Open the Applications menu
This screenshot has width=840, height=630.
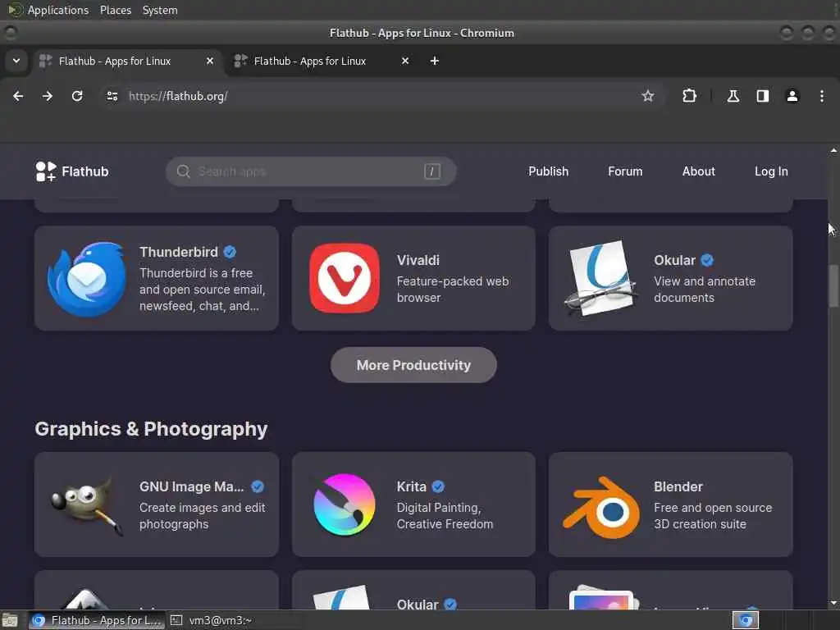pos(58,10)
